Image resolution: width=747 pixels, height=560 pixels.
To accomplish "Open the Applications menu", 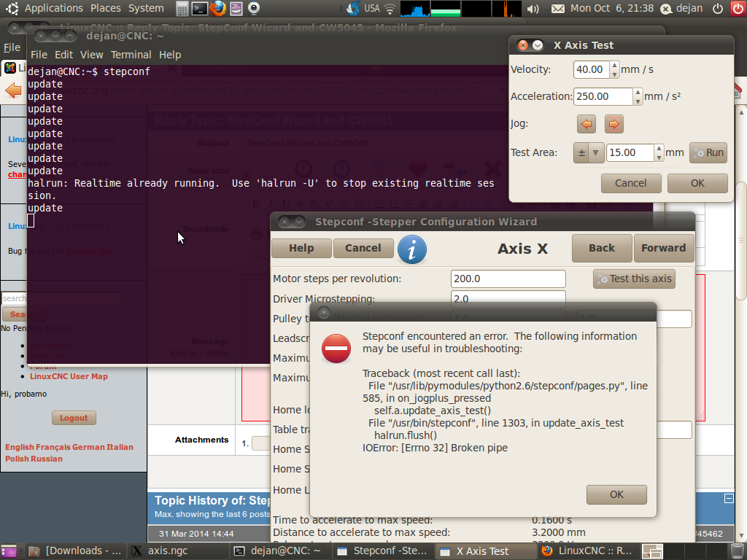I will pyautogui.click(x=53, y=8).
